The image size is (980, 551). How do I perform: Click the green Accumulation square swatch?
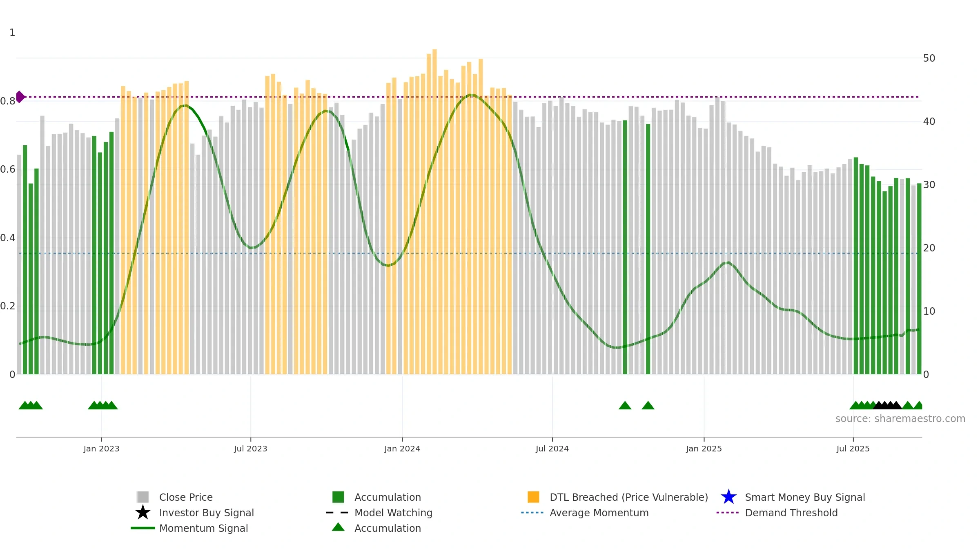point(338,497)
